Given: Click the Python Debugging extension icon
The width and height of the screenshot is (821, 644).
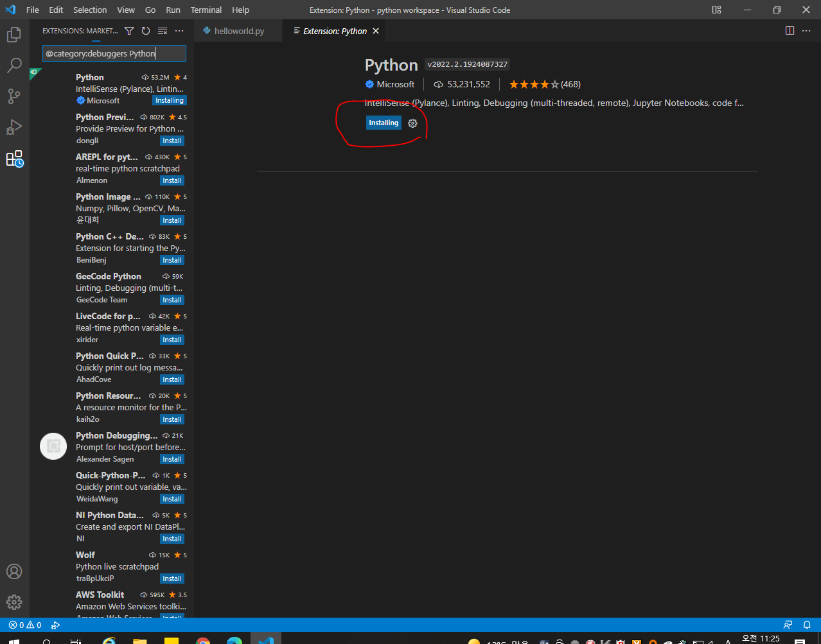Looking at the screenshot, I should pos(53,446).
